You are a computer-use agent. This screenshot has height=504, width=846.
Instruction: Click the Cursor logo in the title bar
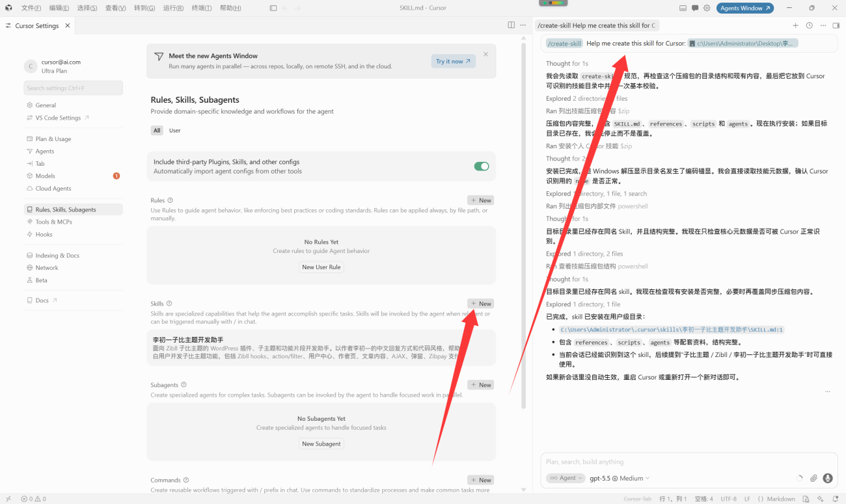8,8
